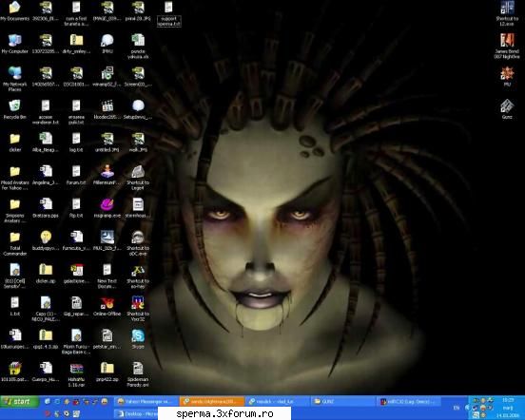Select the forum.txt file icon
The width and height of the screenshot is (525, 420).
pyautogui.click(x=76, y=175)
